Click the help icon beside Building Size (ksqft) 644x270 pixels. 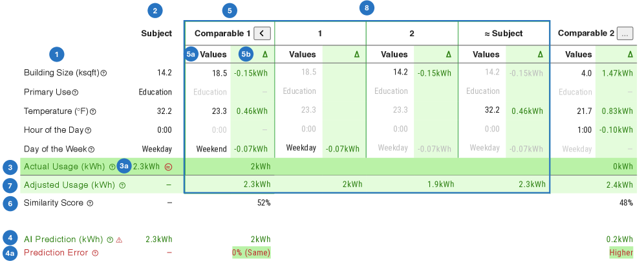[103, 73]
